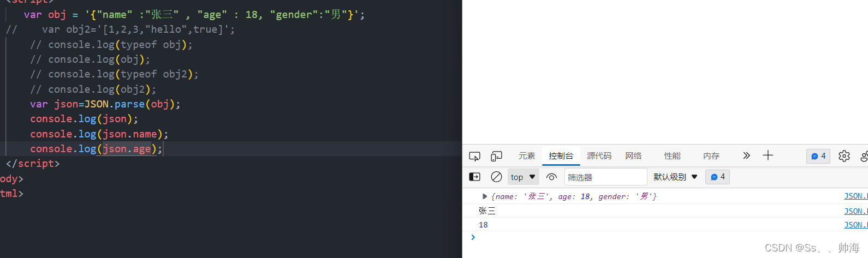Click the commented line console.log(obj2);
The height and width of the screenshot is (258, 868).
[93, 89]
